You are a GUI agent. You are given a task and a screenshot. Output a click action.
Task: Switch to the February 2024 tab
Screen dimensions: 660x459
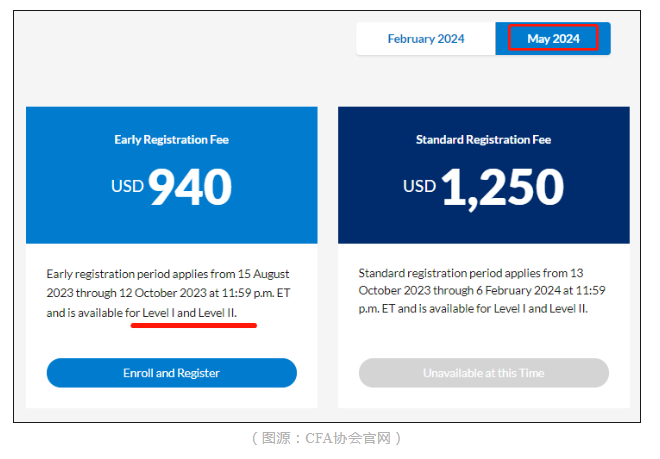426,39
